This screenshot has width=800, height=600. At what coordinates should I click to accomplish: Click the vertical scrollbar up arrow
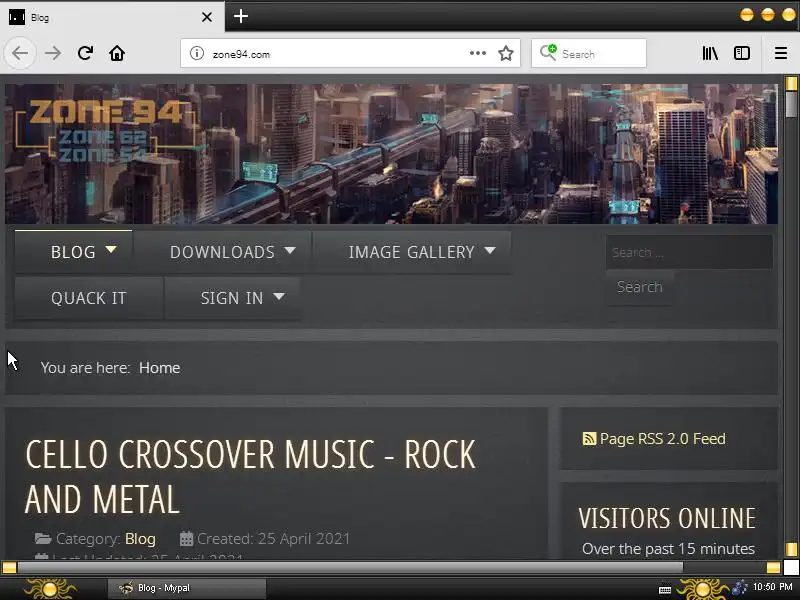coord(791,83)
